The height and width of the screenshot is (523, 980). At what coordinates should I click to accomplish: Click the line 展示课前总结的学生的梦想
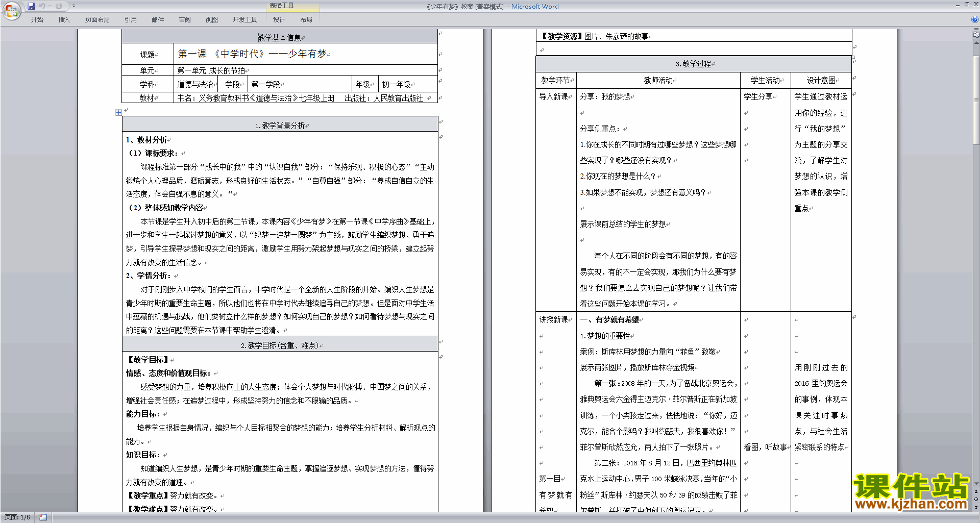(623, 224)
